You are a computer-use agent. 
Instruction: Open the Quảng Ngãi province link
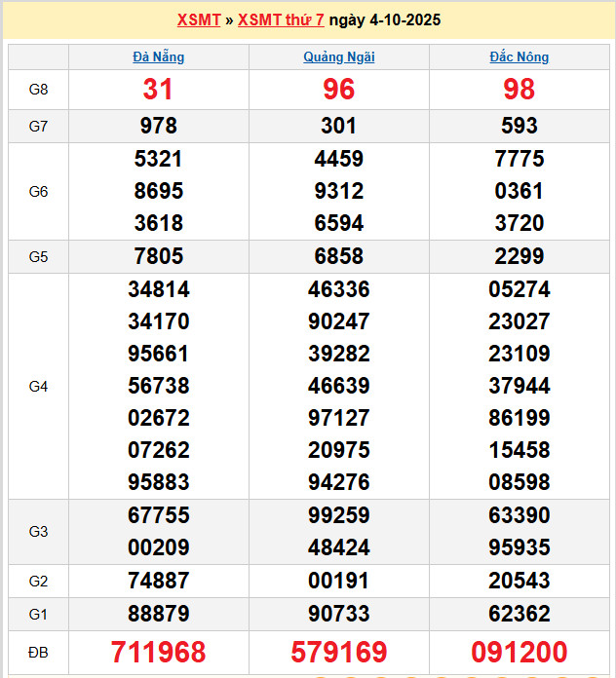point(338,56)
